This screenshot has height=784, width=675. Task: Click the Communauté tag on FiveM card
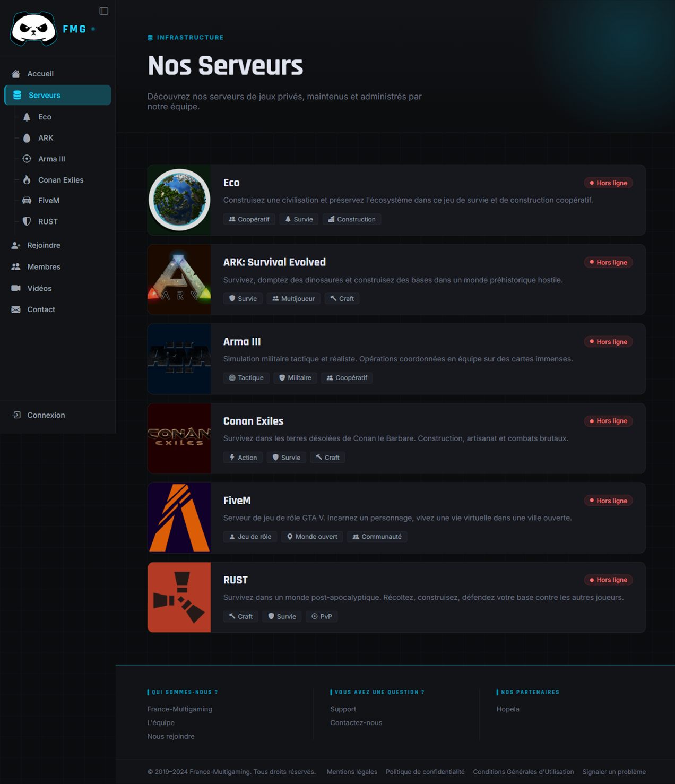377,537
